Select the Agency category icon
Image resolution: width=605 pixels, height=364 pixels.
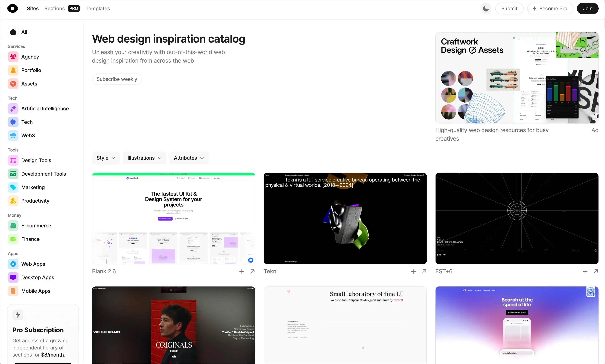pyautogui.click(x=13, y=57)
